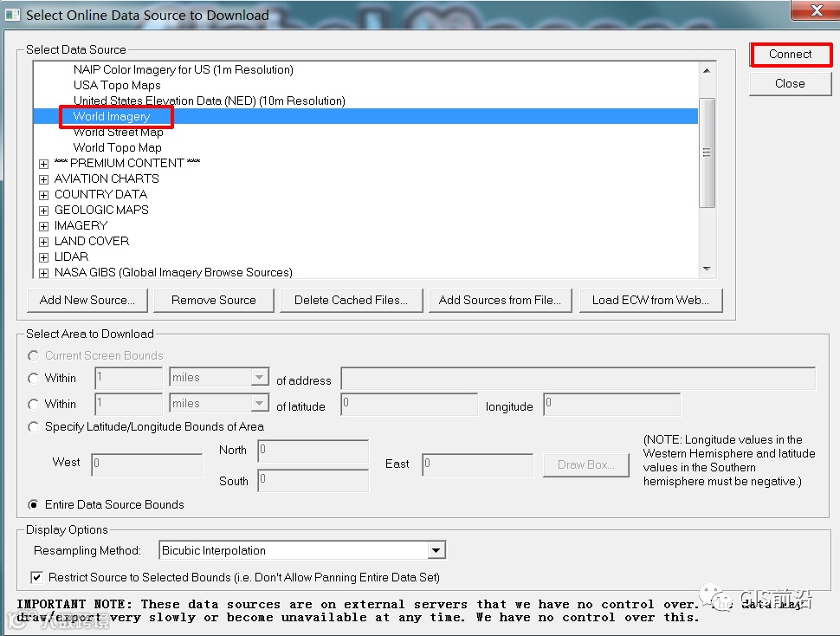
Task: Click Load ECW from Web button
Action: tap(650, 300)
